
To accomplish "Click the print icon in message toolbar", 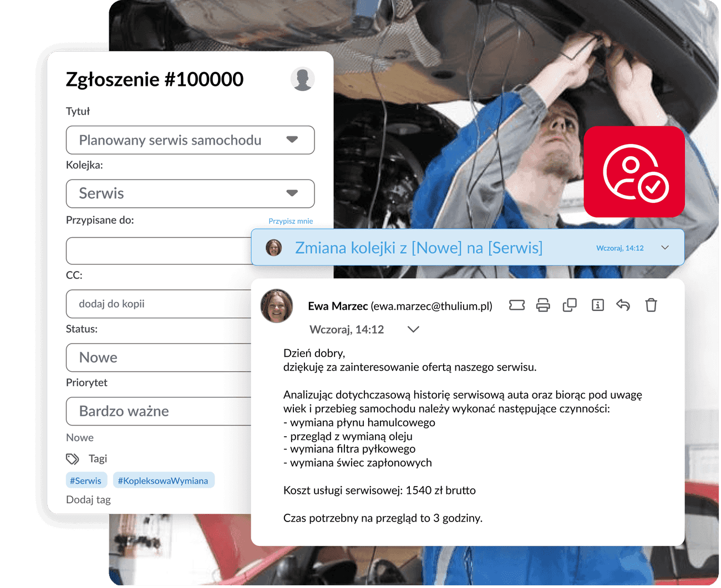I will [x=543, y=305].
